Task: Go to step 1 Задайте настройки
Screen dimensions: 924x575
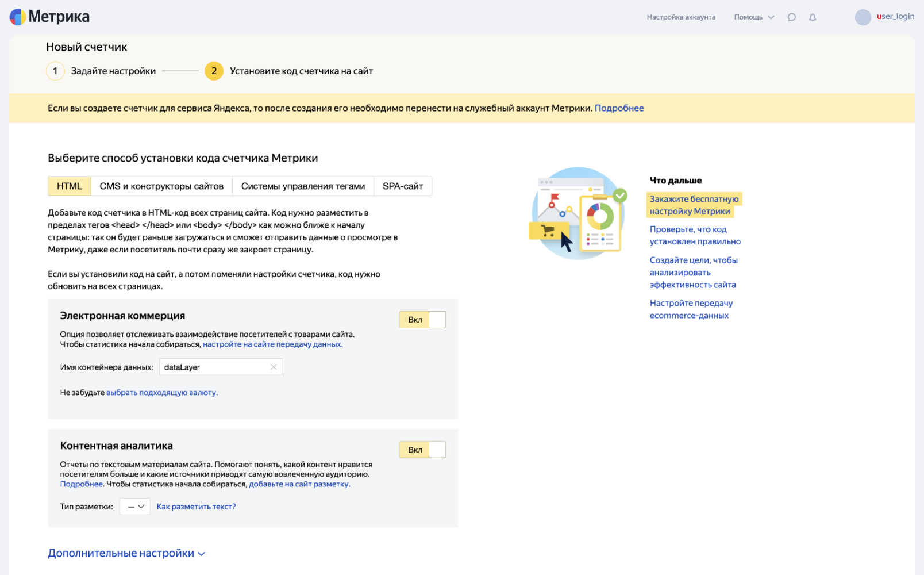Action: tap(101, 71)
